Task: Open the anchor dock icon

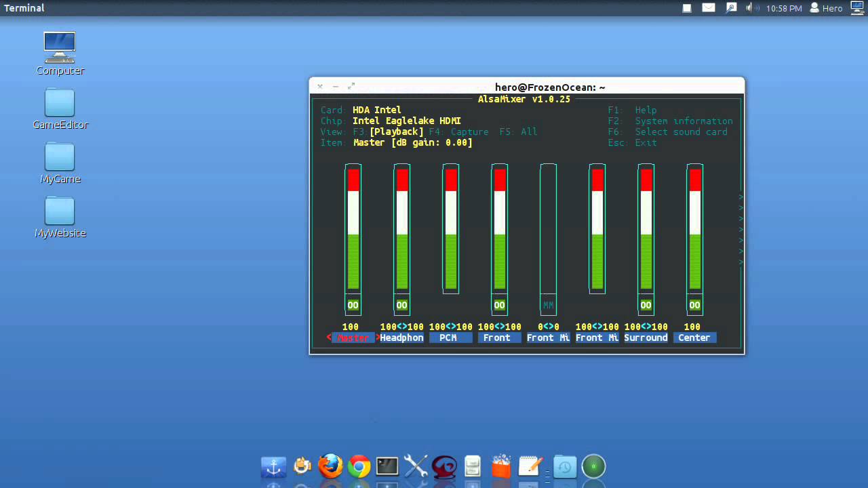Action: (273, 466)
